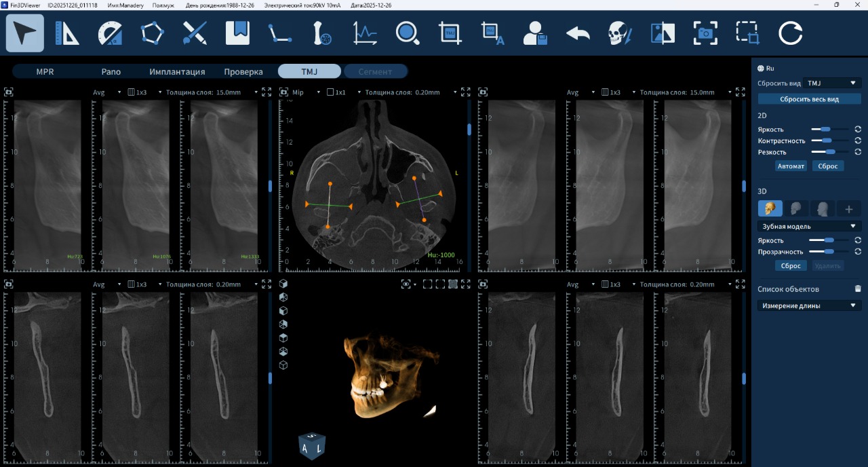The image size is (868, 467).
Task: Click the circular reset rotation icon
Action: click(x=790, y=33)
